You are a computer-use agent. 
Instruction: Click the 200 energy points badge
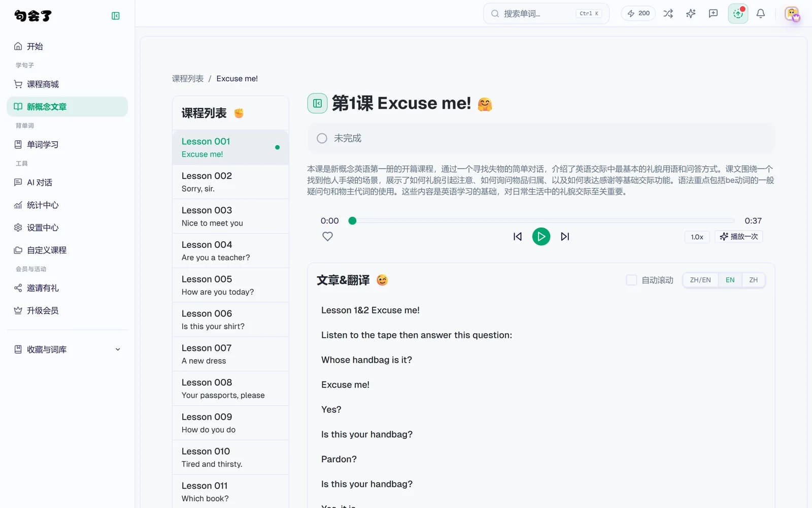point(638,14)
